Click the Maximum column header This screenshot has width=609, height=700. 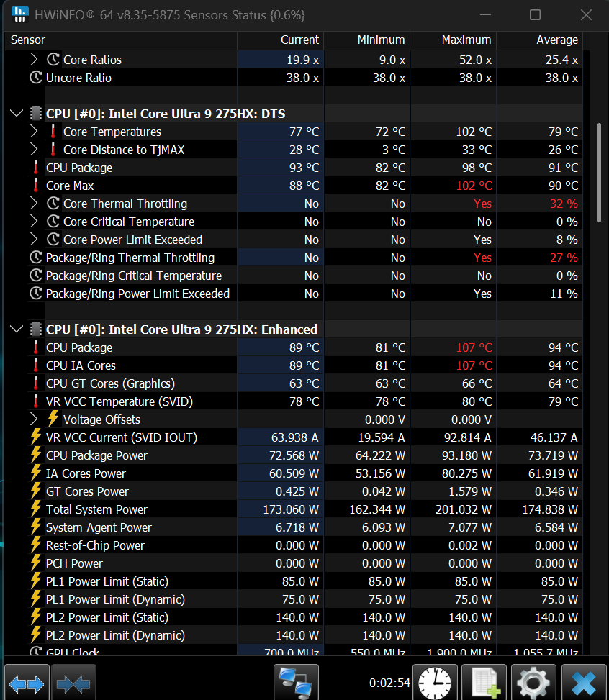click(x=454, y=40)
